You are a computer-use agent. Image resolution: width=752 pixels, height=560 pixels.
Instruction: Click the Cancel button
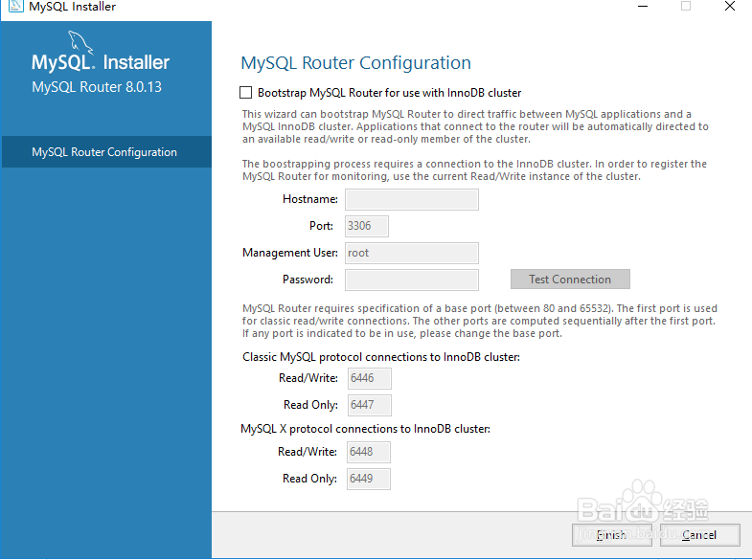click(699, 535)
